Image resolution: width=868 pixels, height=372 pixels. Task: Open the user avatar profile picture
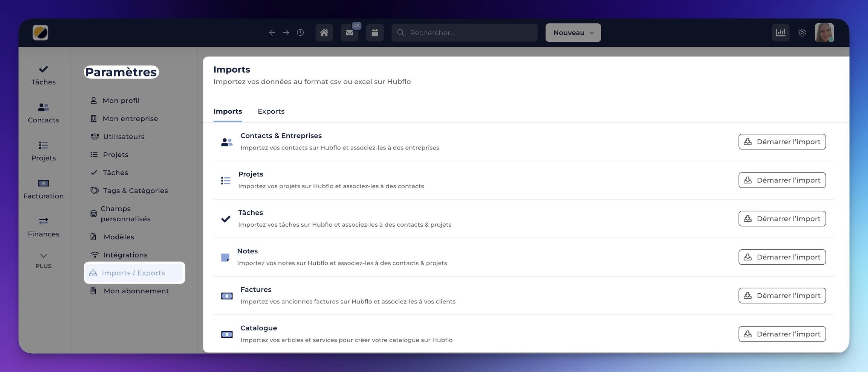824,33
